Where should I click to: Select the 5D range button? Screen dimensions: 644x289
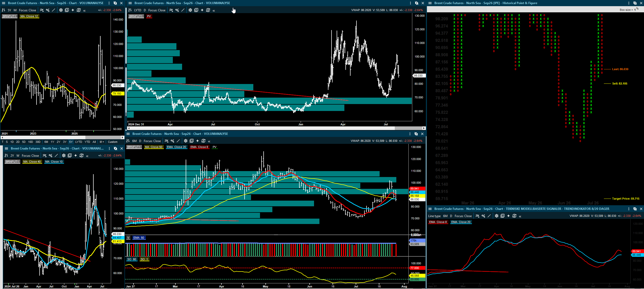pos(24,142)
